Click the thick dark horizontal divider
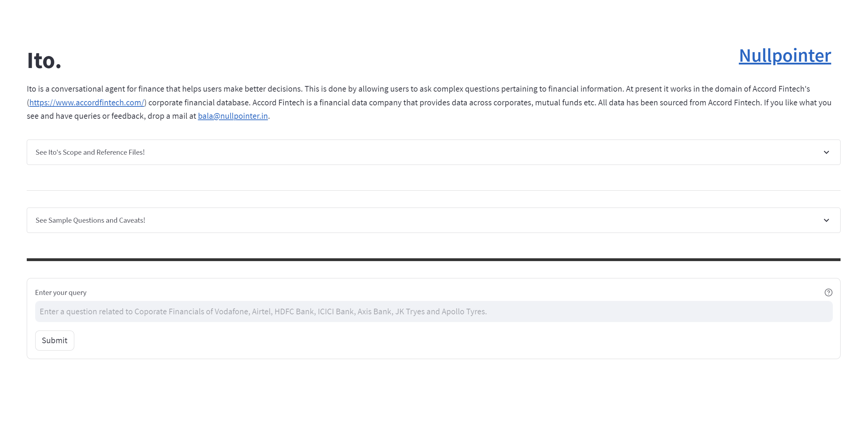 [x=433, y=260]
